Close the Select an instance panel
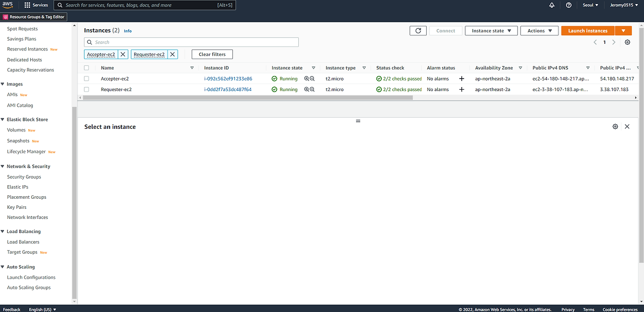Screen dimensions: 644x312 [x=627, y=127]
